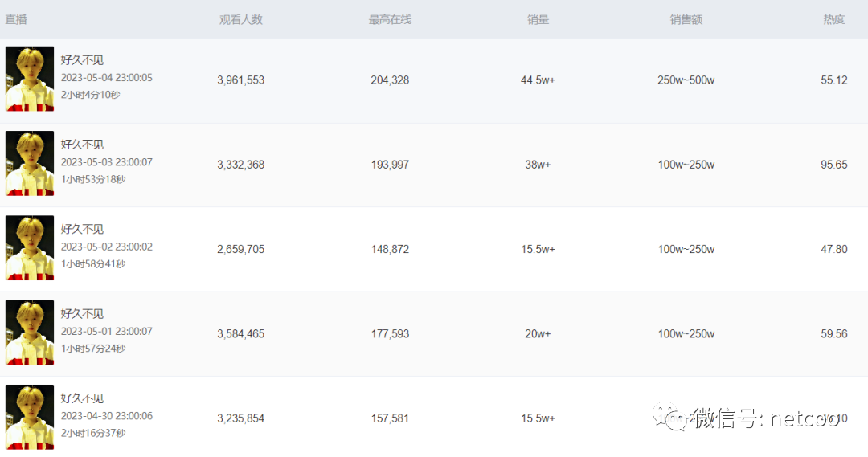Select the 销售额 column header

(686, 19)
